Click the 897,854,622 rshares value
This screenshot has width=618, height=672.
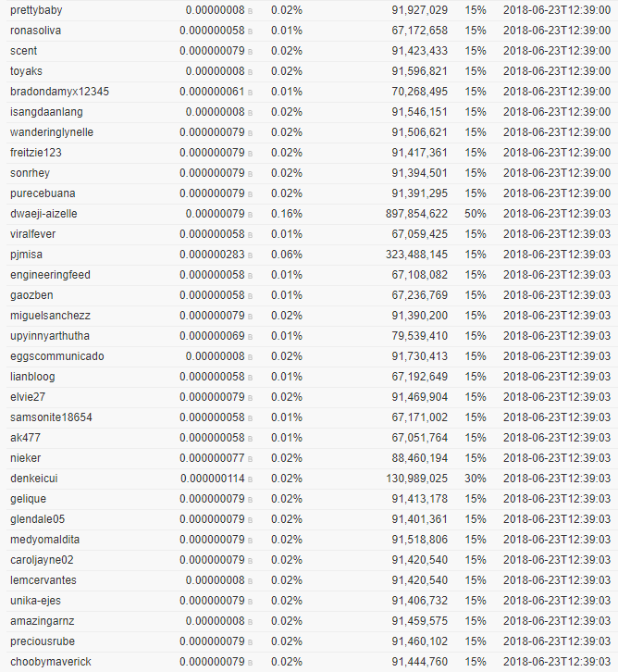[416, 214]
